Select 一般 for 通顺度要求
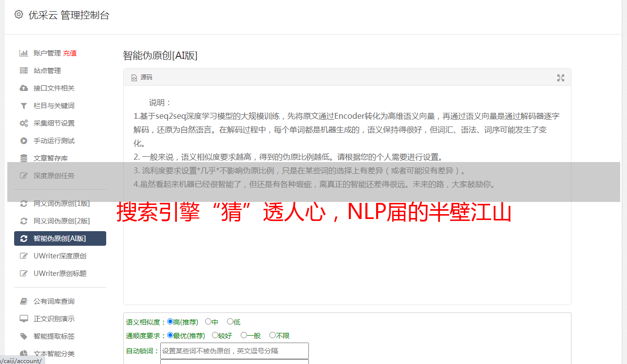This screenshot has height=364, width=627. click(x=244, y=335)
